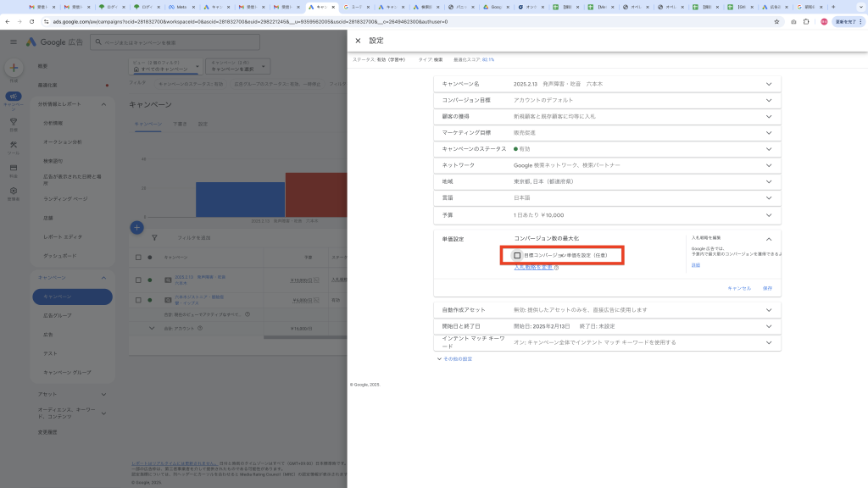Click the 料金 billing card icon

[14, 169]
